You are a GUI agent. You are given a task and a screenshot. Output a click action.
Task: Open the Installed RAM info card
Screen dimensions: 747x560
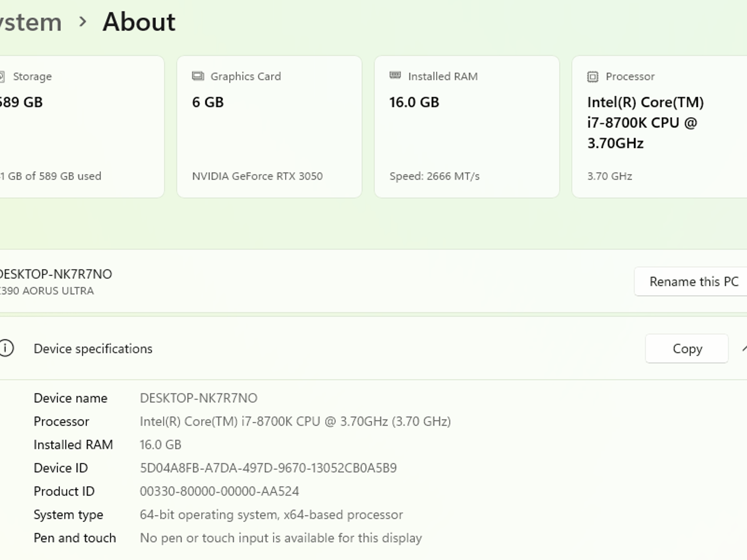[x=467, y=127]
